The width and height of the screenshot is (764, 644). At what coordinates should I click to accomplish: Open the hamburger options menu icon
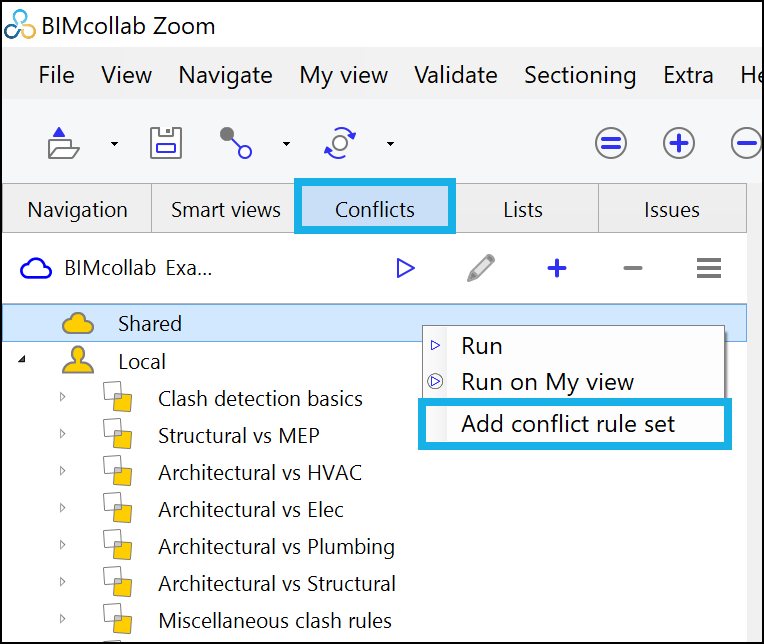708,268
